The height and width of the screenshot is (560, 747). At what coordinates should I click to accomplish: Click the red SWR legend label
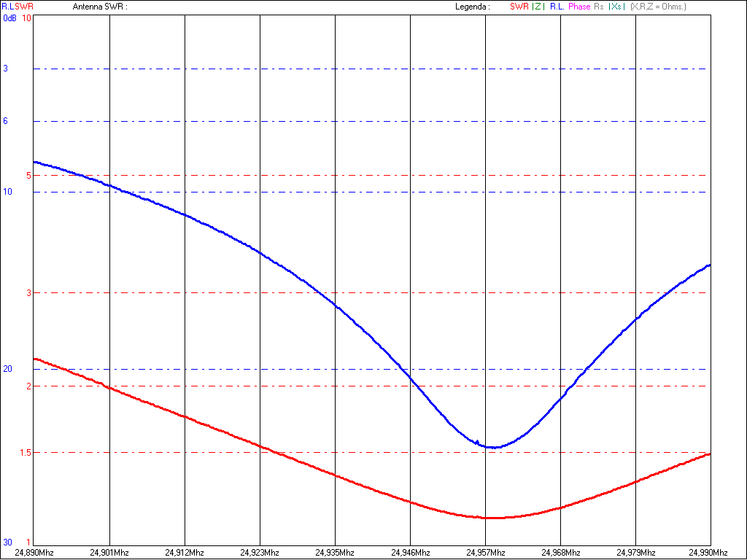[519, 7]
